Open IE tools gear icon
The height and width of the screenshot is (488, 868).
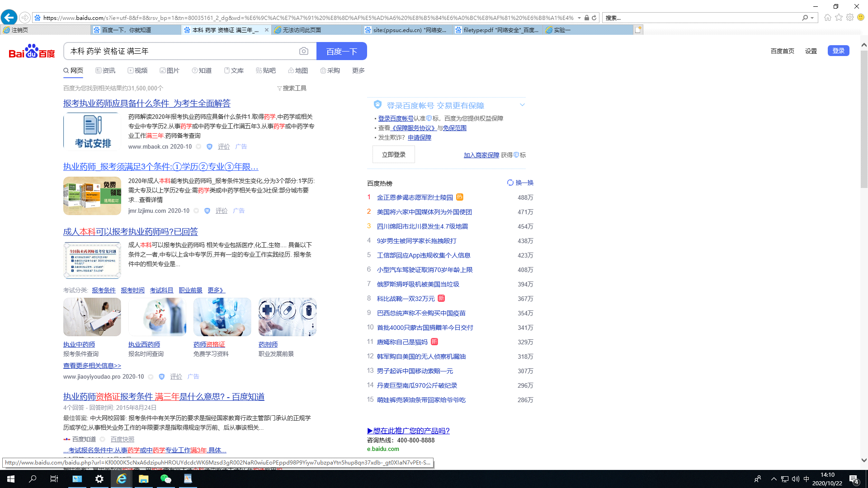click(x=850, y=17)
